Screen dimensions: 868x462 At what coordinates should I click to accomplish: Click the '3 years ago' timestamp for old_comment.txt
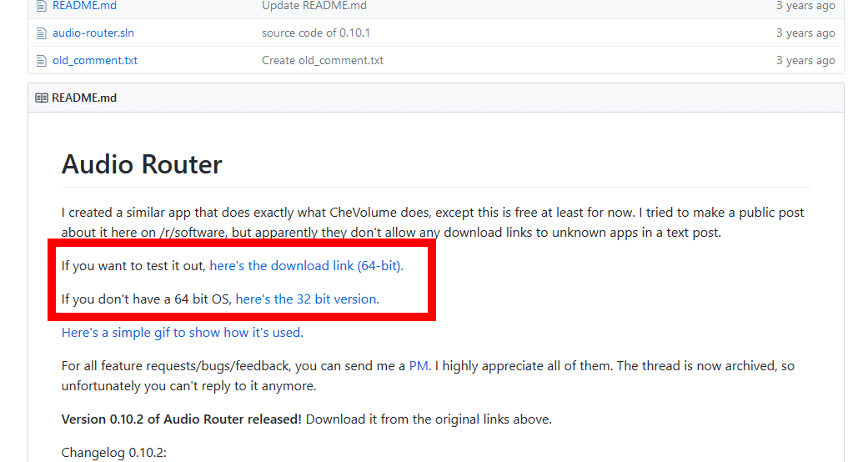(805, 60)
